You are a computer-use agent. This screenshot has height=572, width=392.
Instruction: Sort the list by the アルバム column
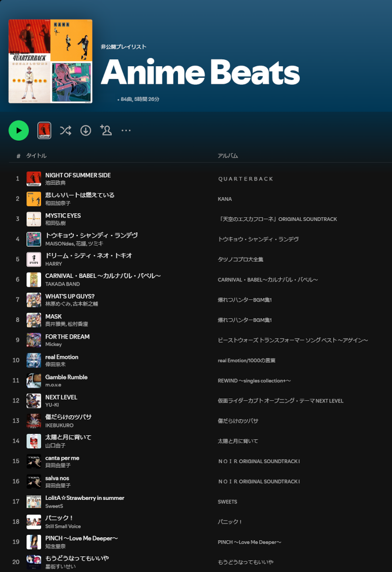click(227, 156)
